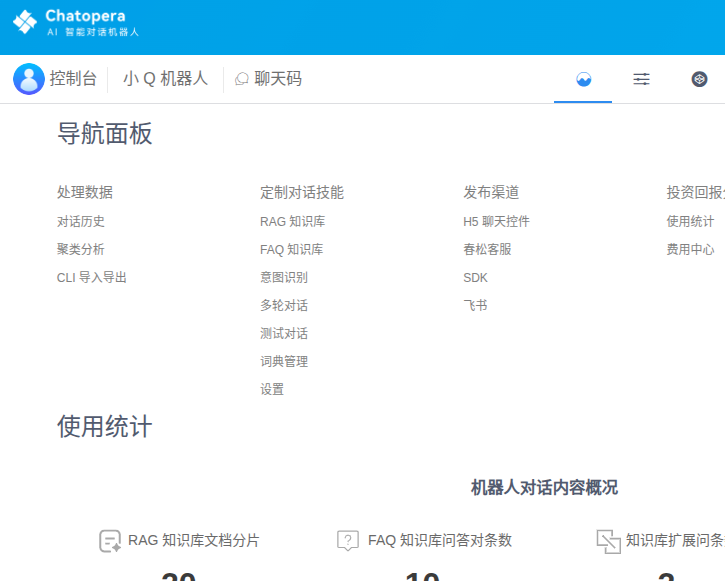Open H5 聊天控件 link
The width and height of the screenshot is (725, 581).
(497, 221)
